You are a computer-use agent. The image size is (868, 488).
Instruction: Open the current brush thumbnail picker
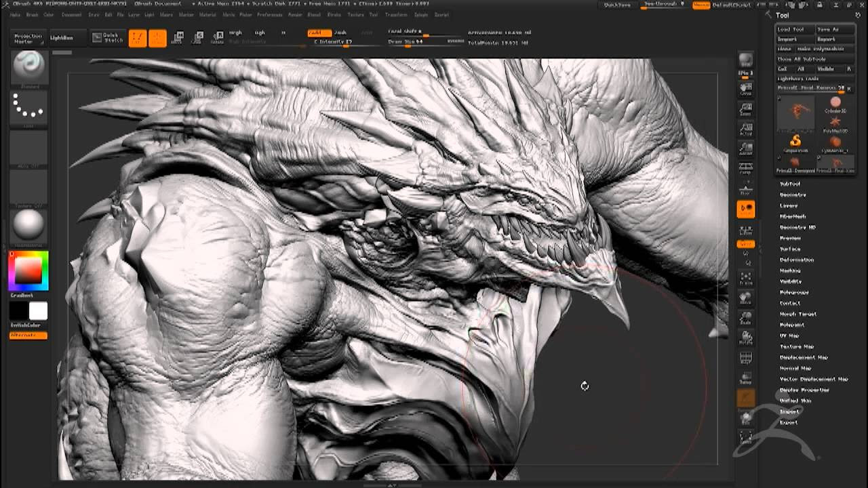point(28,66)
